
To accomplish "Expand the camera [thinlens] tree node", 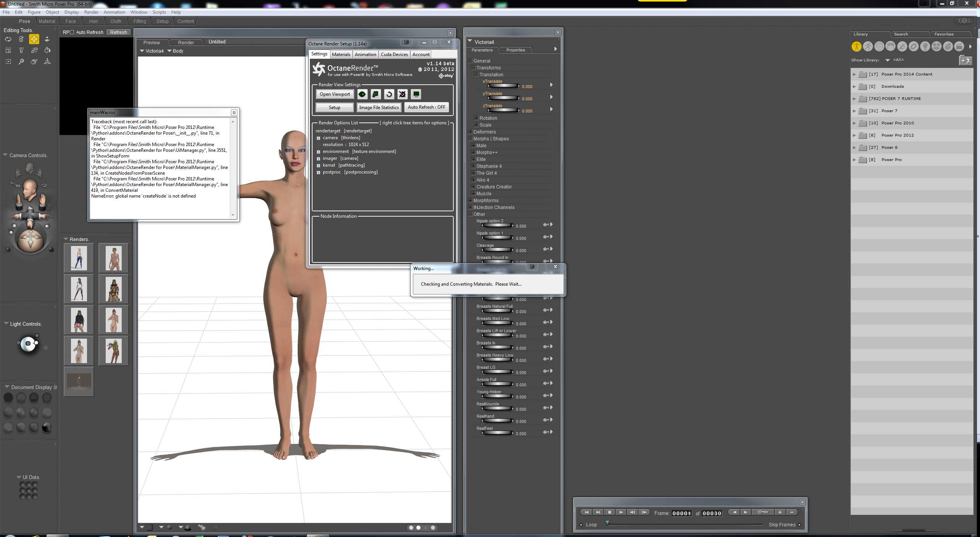I will [318, 138].
